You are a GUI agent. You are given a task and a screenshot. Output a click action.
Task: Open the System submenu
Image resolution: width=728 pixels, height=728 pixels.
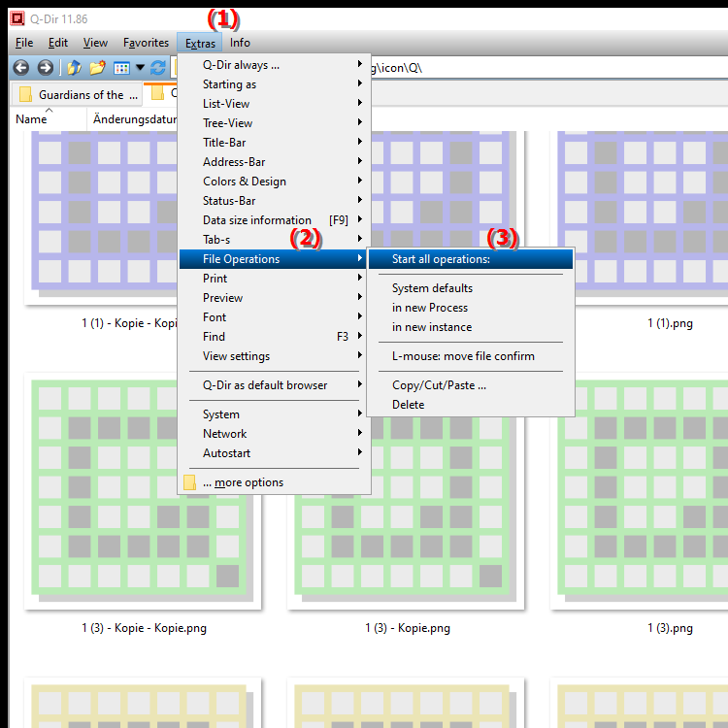click(x=275, y=414)
